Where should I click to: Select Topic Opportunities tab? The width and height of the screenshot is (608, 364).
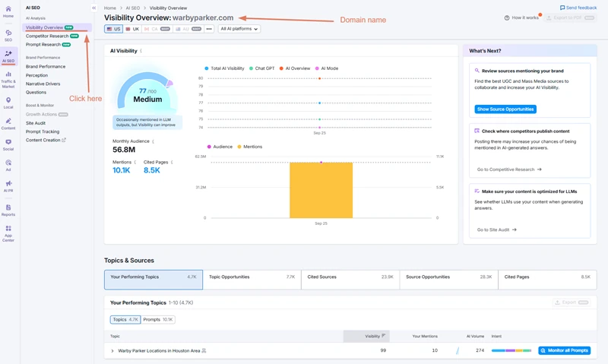(252, 280)
